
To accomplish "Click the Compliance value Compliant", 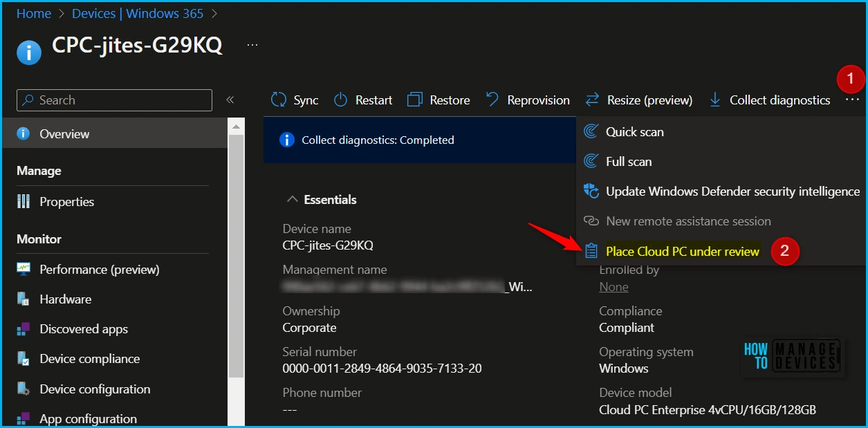I will (x=627, y=328).
